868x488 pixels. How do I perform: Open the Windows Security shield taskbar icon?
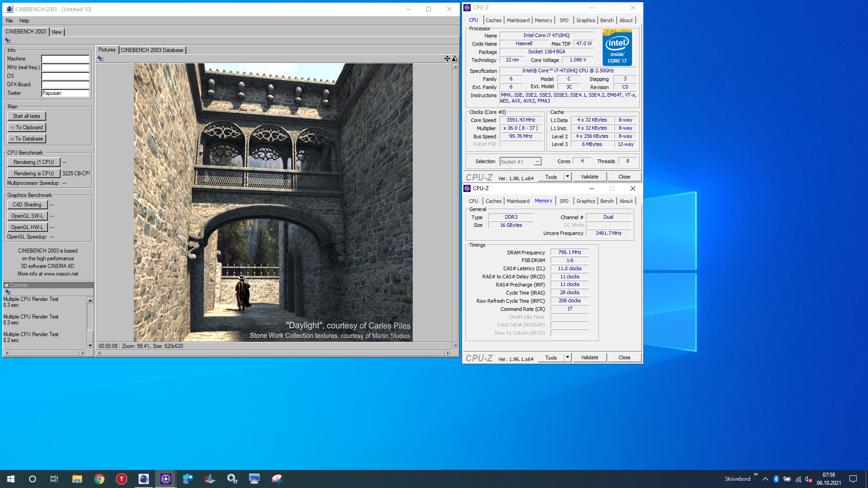tap(188, 479)
